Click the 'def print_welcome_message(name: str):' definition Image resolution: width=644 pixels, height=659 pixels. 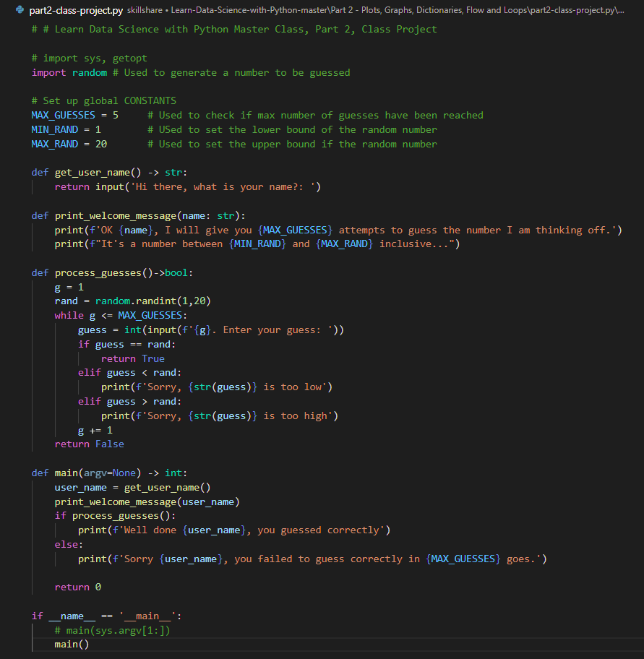pos(138,215)
